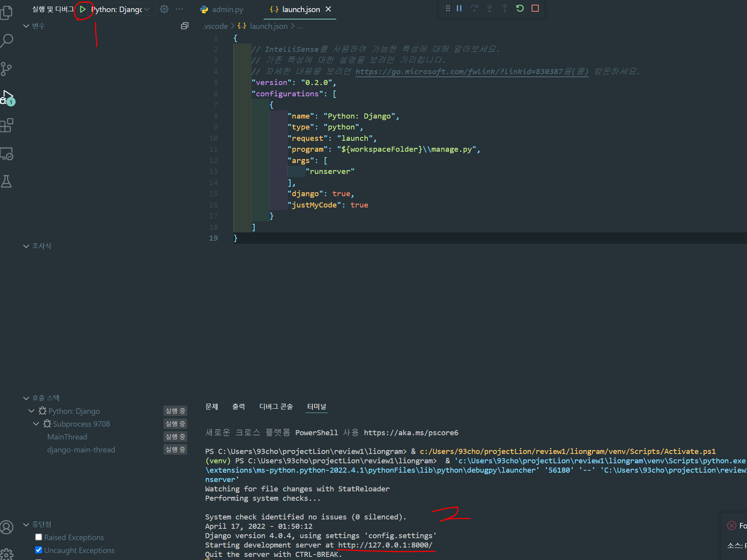The width and height of the screenshot is (747, 560).
Task: Start debugging with green play button
Action: click(83, 9)
